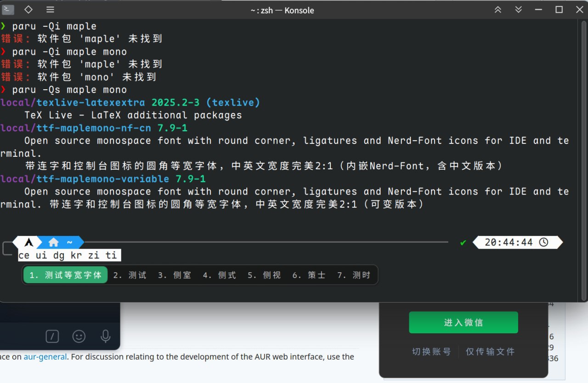This screenshot has width=588, height=383.
Task: Click the green checkmark status indicator
Action: [x=463, y=242]
